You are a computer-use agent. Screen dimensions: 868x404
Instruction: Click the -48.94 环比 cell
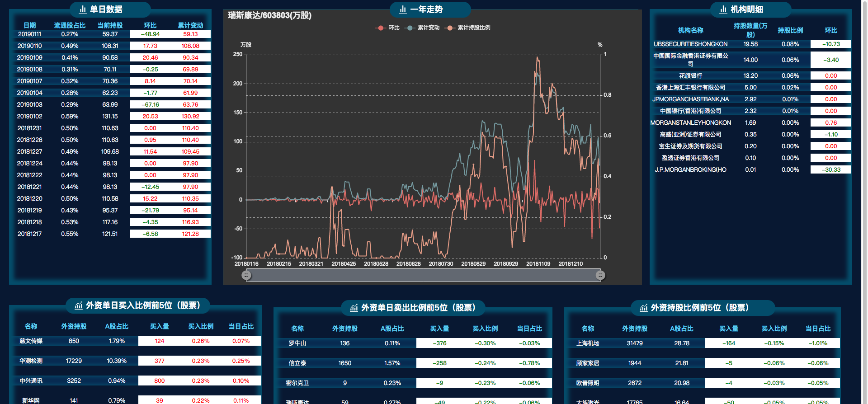click(150, 34)
